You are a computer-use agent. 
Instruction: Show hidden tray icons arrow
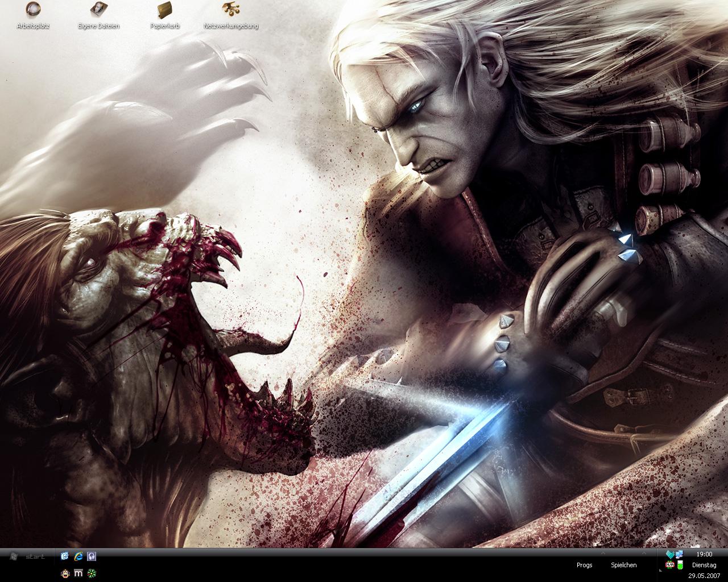click(660, 570)
